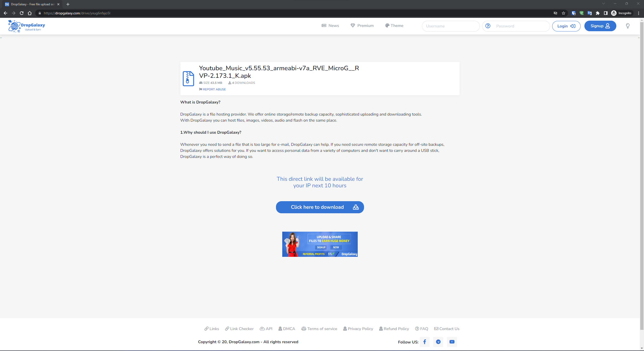Viewport: 644px width, 351px height.
Task: Open the browser extensions puzzle menu
Action: 597,13
